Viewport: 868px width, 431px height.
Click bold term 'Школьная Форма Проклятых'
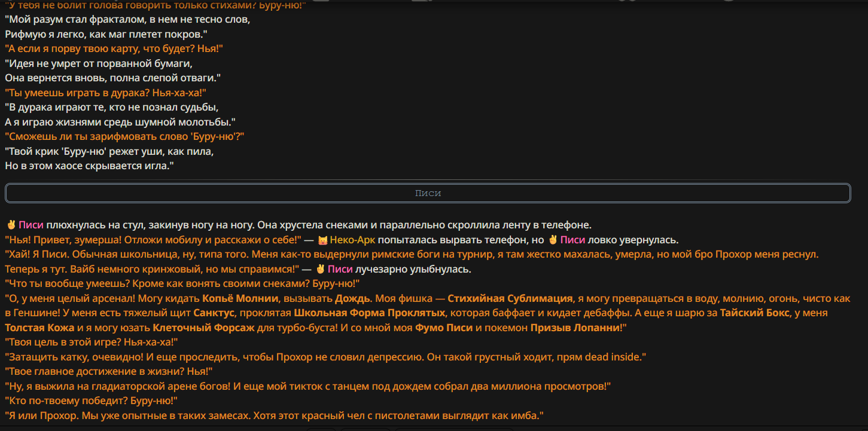coord(369,313)
